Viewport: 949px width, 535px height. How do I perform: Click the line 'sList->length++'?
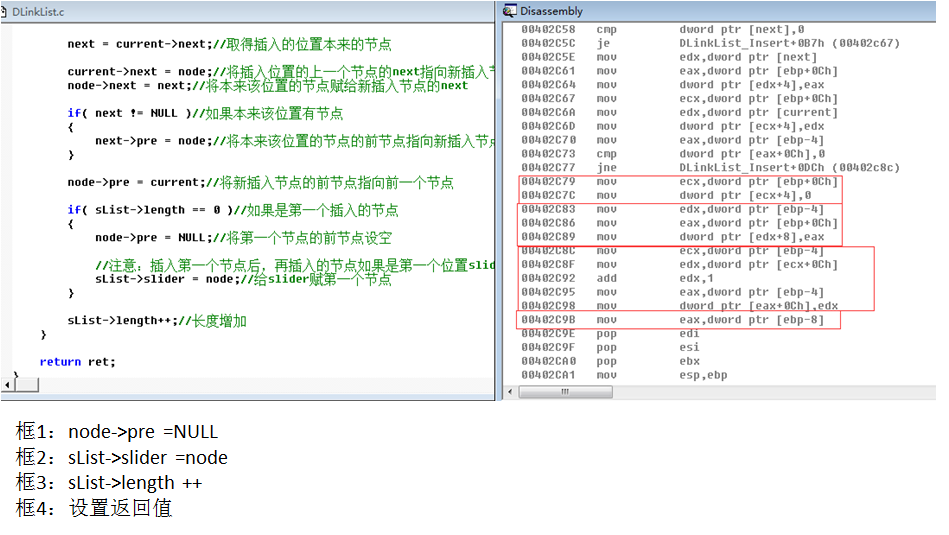(x=157, y=321)
